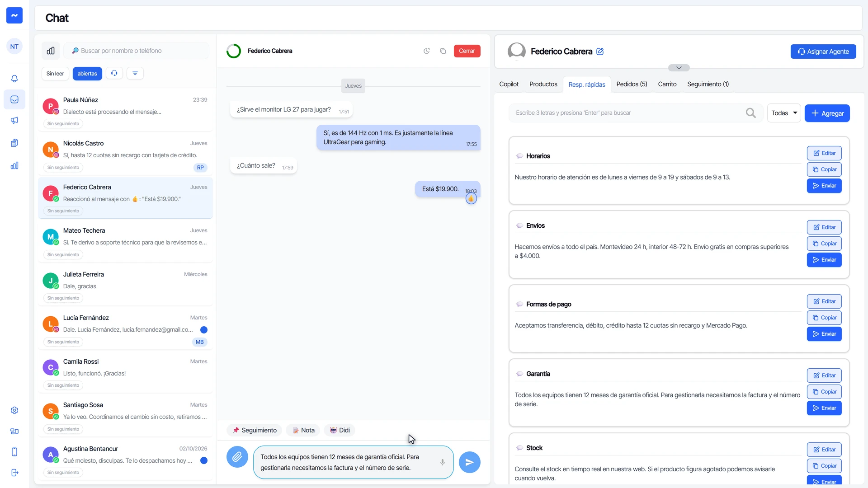This screenshot has height=488, width=868.
Task: Click the Asignar Agente button
Action: coord(823,52)
